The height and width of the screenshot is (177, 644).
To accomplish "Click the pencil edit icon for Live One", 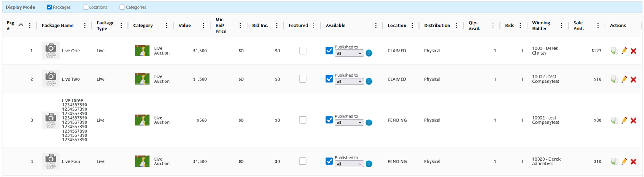I will point(624,51).
